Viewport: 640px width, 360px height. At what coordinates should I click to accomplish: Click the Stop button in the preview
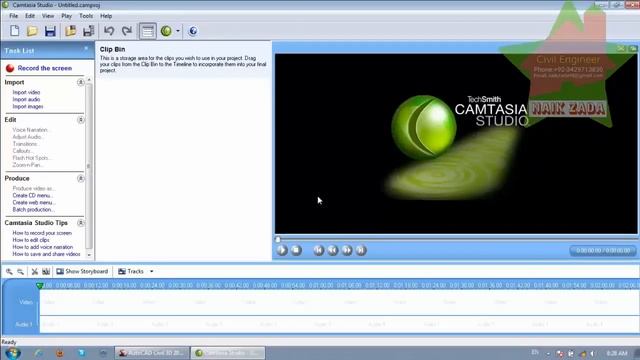296,250
